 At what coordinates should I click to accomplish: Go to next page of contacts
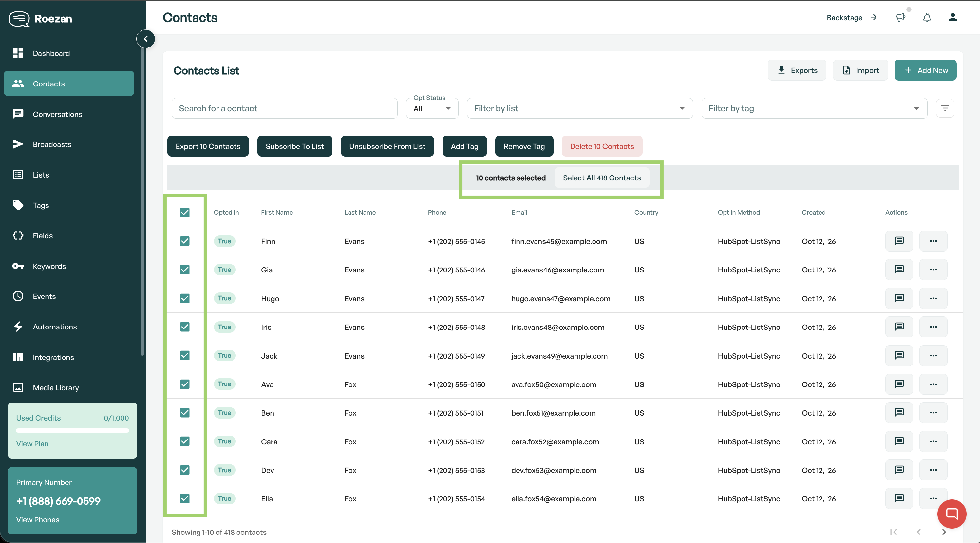coord(944,532)
